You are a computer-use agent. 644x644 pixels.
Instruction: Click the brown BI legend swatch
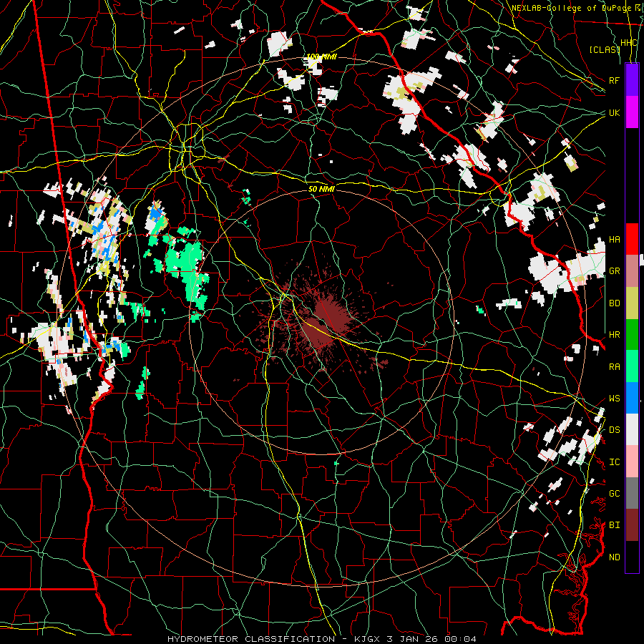pos(632,525)
